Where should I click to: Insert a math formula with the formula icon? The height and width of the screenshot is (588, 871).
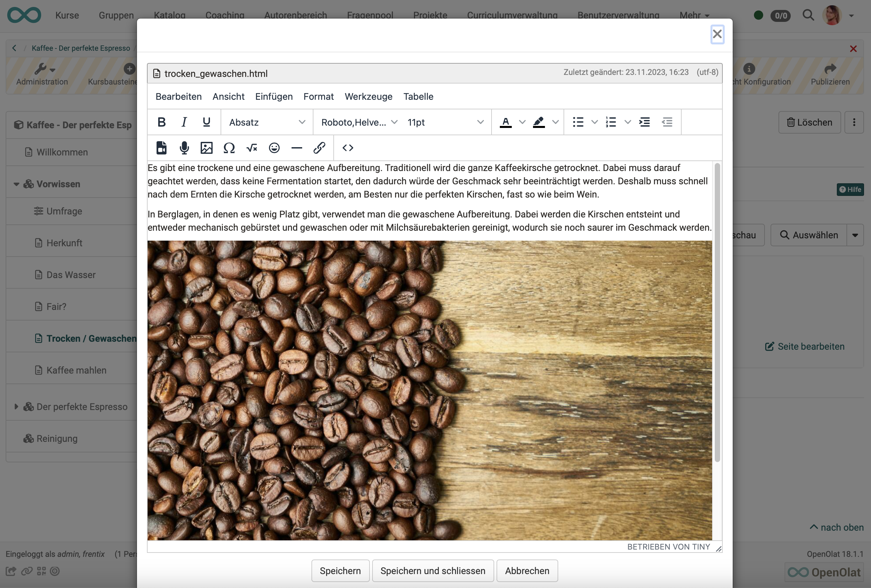(x=251, y=147)
